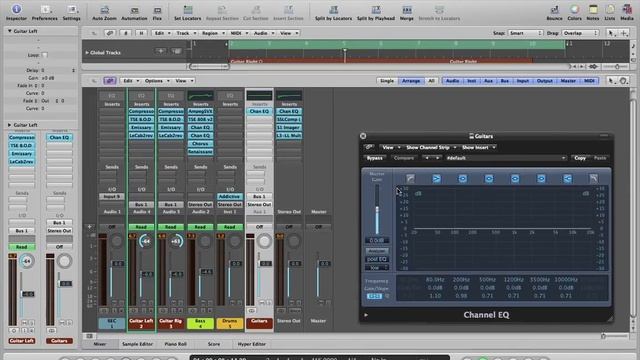This screenshot has width=640, height=360.
Task: Click the Channel EQ window link icon
Action: [369, 147]
